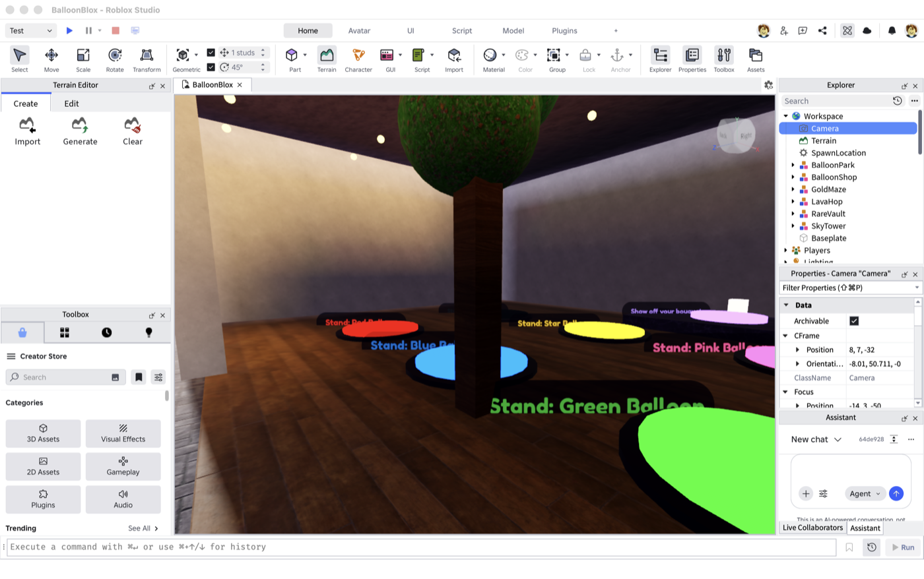Screen dimensions: 924x579
Task: Expand the GoldMaze model
Action: tap(793, 190)
